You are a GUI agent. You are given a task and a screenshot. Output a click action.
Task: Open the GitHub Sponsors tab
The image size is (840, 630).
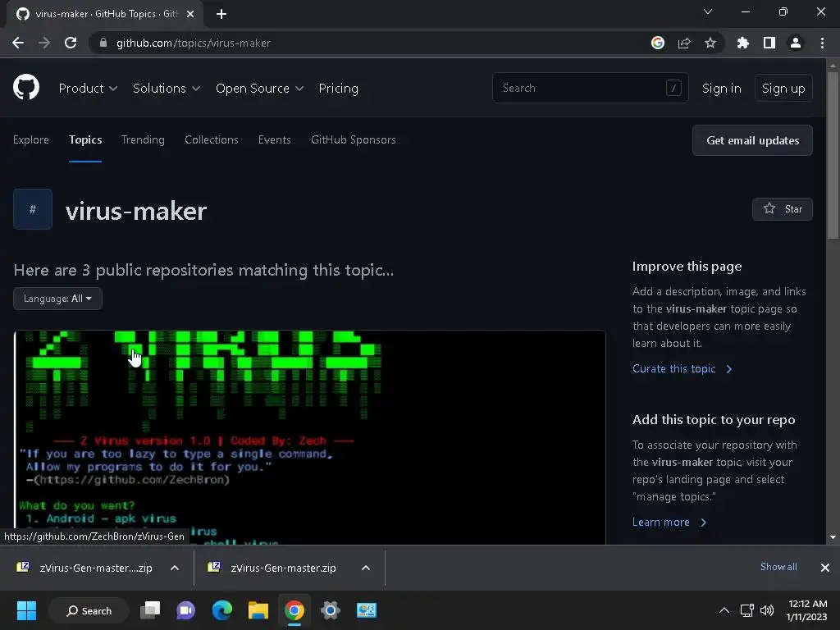pos(354,139)
